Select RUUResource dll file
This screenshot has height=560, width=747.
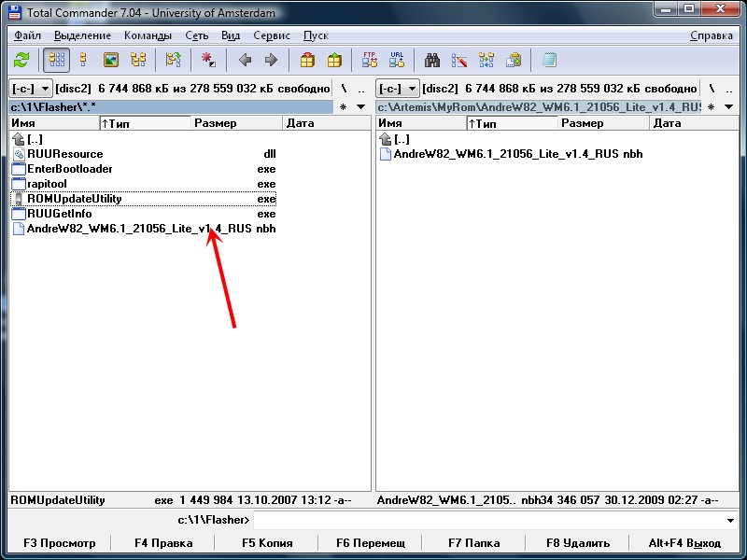[144, 154]
